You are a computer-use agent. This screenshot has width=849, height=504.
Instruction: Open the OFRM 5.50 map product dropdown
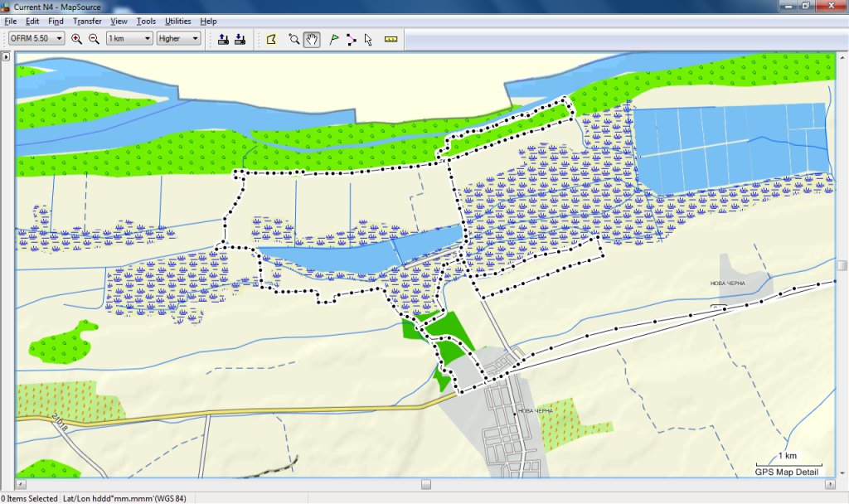point(37,39)
